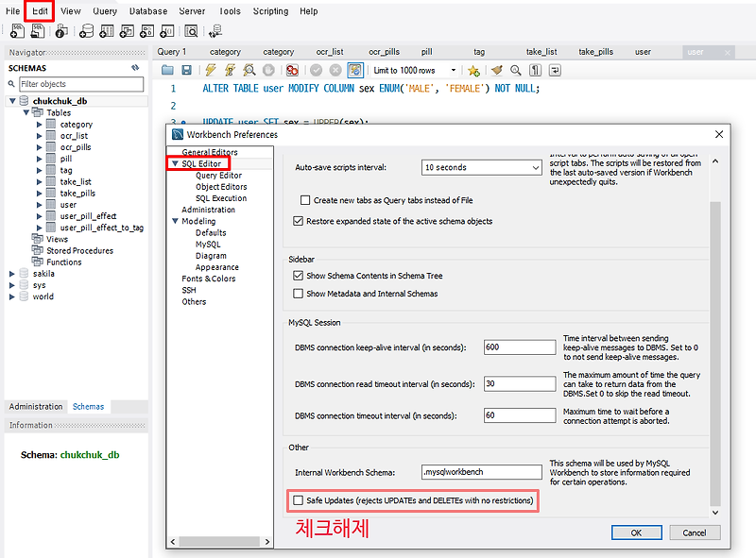The image size is (756, 558).
Task: Click the Create New Table icon
Action: click(108, 31)
